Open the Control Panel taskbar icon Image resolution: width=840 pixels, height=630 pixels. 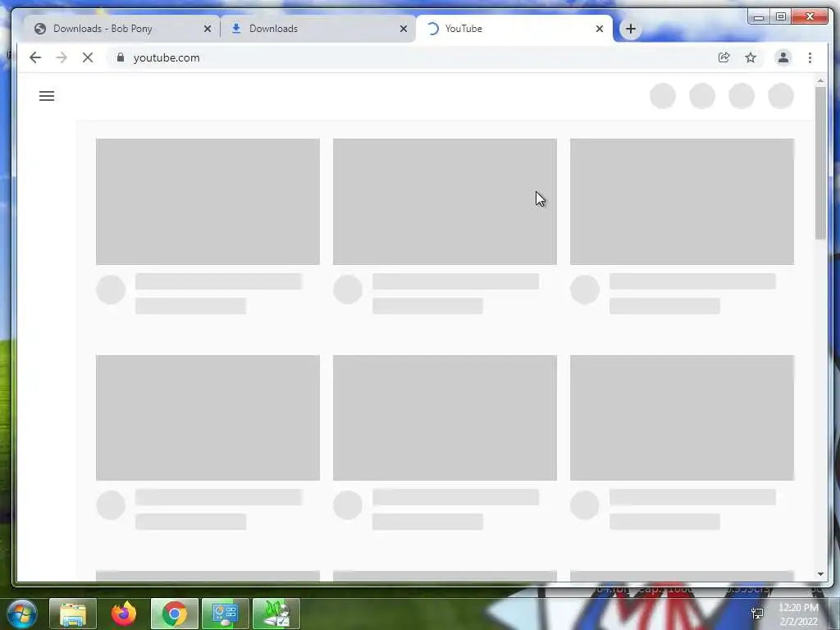[225, 614]
